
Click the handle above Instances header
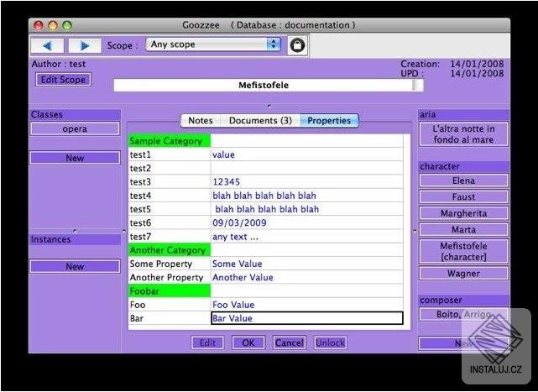(x=76, y=231)
